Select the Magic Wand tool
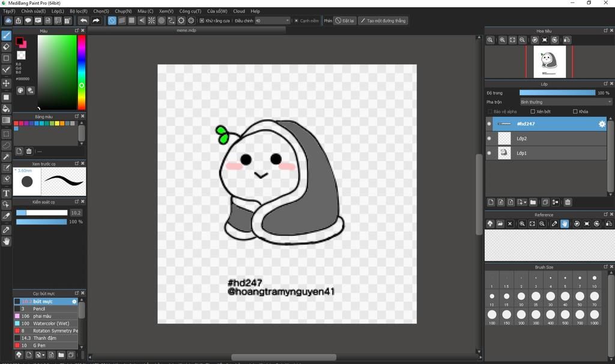Viewport: 615px width, 364px height. coord(6,157)
